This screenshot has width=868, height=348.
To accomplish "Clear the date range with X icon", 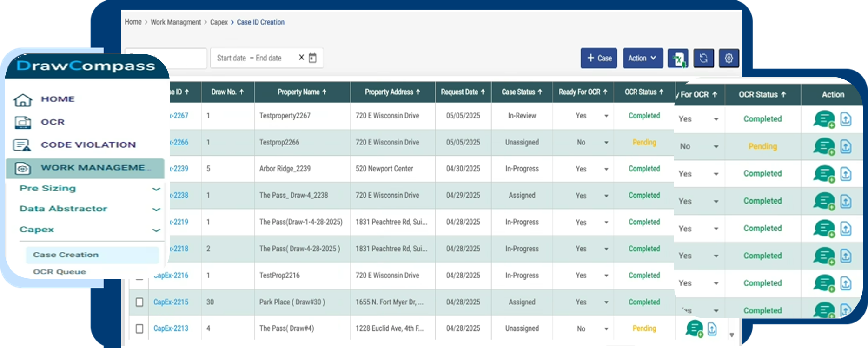I will [301, 58].
